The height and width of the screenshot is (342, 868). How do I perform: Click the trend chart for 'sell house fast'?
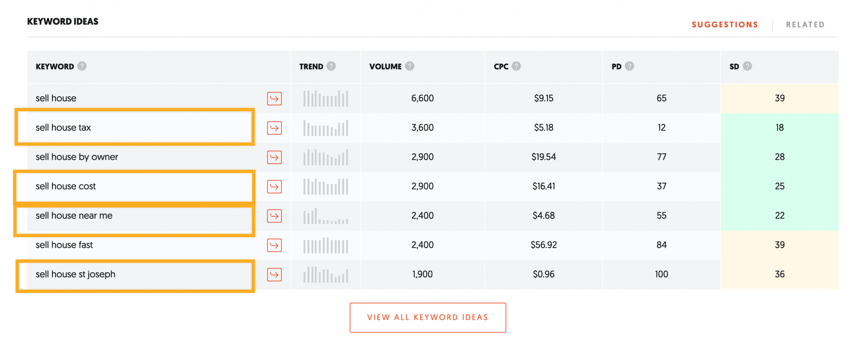325,246
